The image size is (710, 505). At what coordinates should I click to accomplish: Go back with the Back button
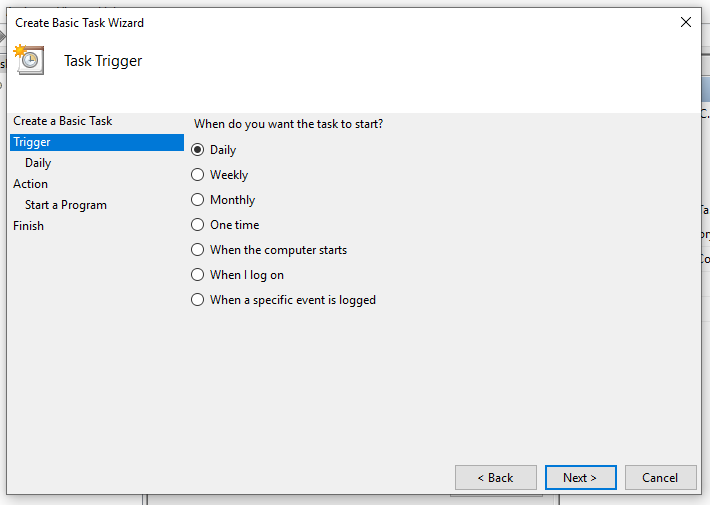click(x=495, y=477)
